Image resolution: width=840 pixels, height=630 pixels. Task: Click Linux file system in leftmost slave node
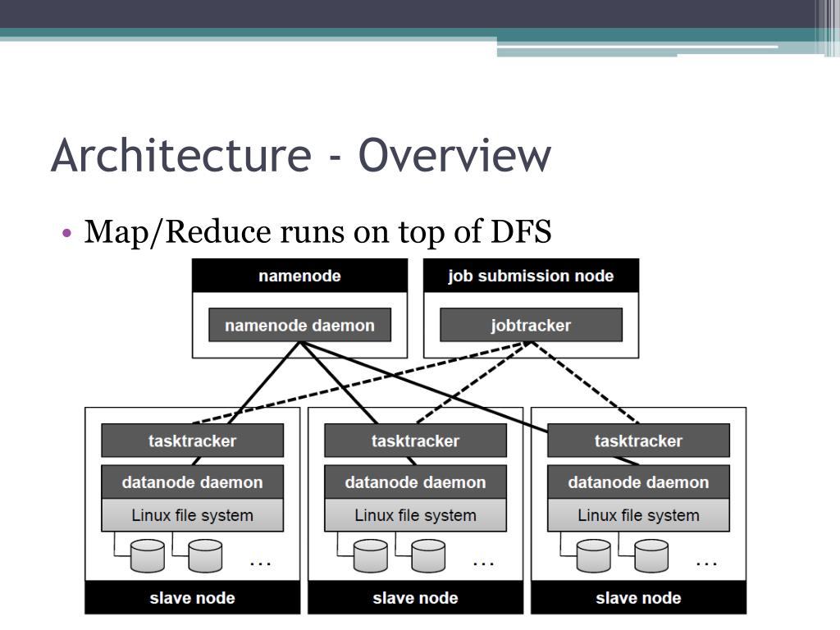192,515
